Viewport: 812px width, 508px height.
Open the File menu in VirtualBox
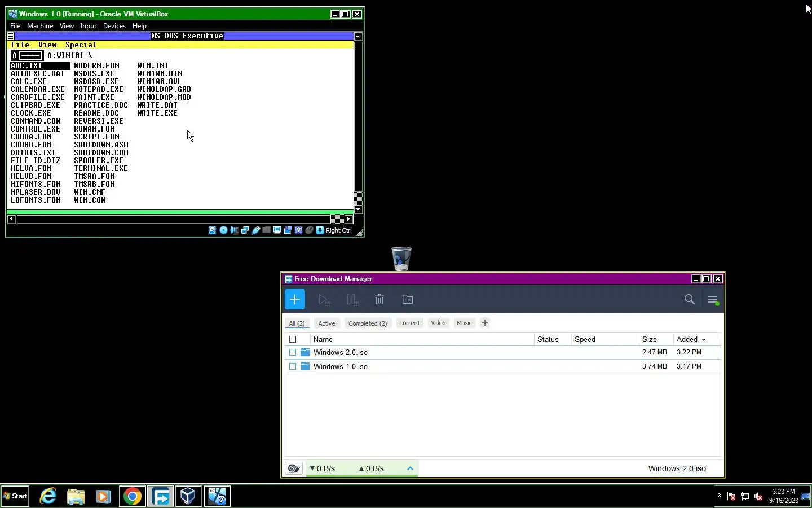click(x=15, y=26)
